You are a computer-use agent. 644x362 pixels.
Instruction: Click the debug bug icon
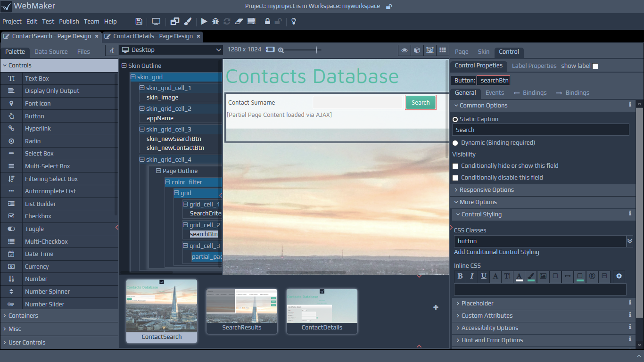[x=215, y=21]
